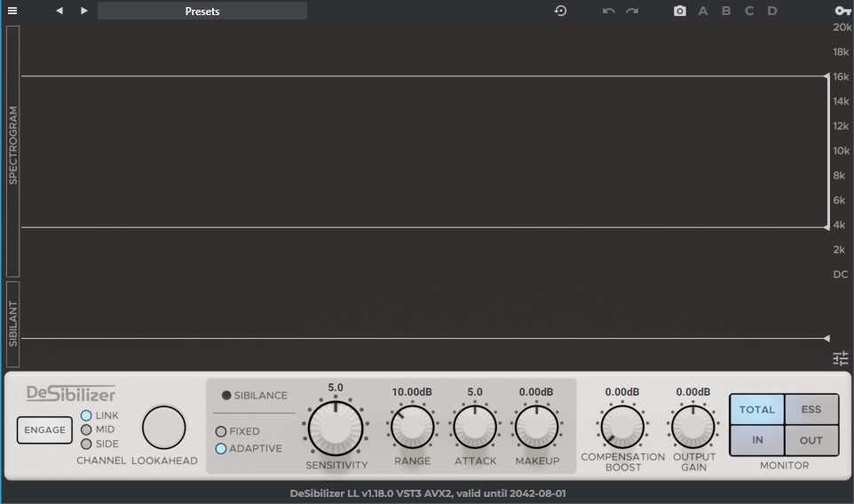
Task: Open display settings sliders icon
Action: tap(841, 358)
